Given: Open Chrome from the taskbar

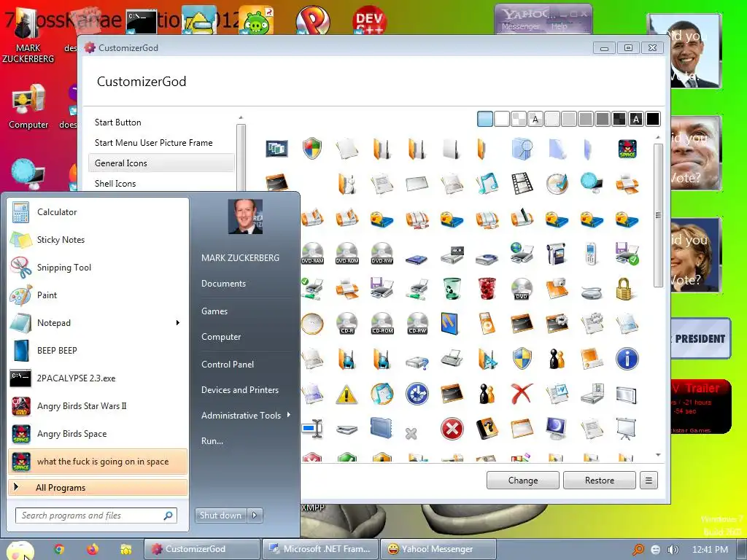Looking at the screenshot, I should pos(59,549).
